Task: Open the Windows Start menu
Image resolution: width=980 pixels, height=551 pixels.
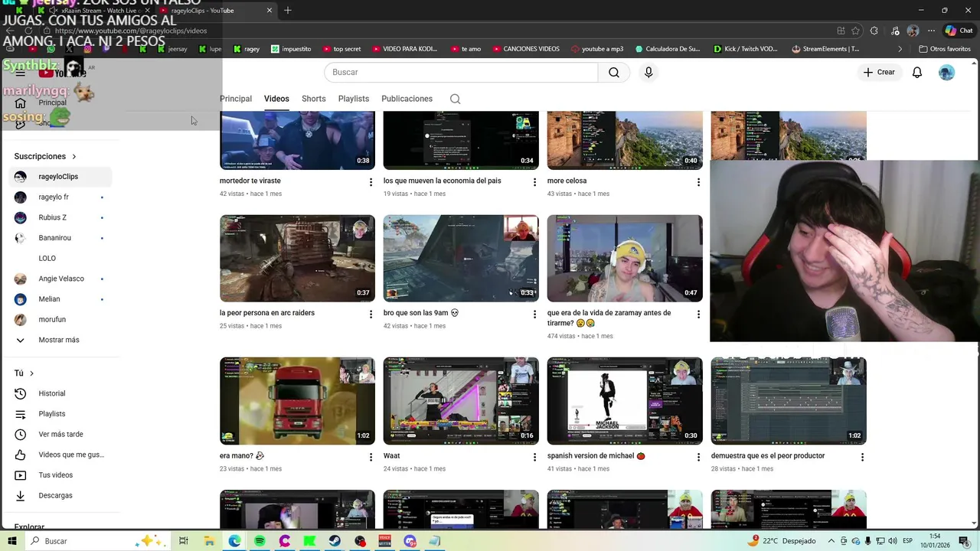Action: [11, 541]
